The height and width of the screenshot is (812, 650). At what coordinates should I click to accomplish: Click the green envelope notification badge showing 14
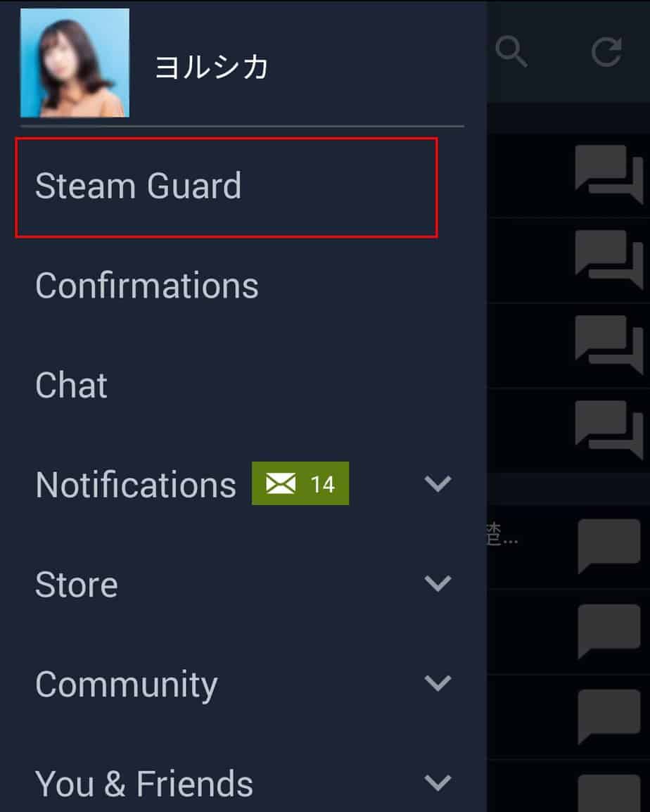[x=300, y=483]
